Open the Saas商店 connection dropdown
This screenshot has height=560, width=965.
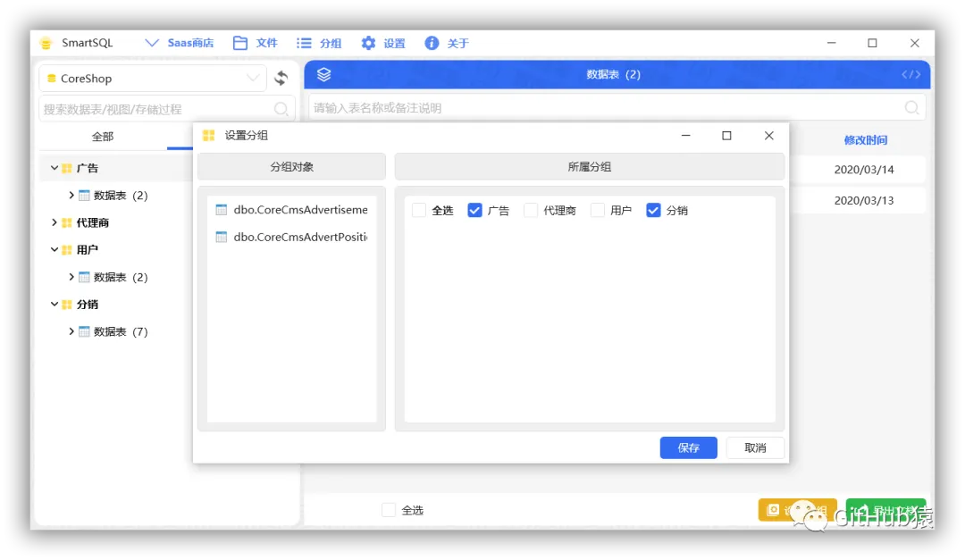point(179,43)
